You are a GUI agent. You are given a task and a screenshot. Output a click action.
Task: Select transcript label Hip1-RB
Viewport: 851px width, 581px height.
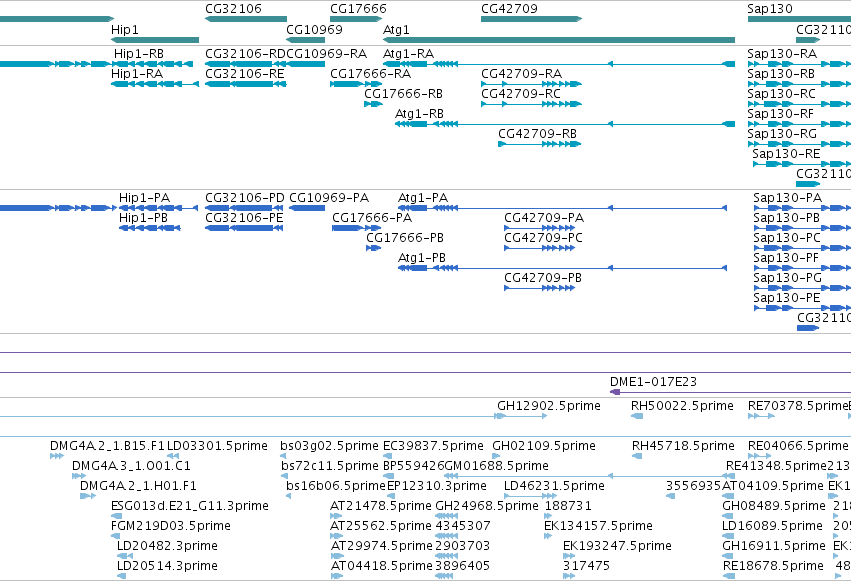point(139,54)
